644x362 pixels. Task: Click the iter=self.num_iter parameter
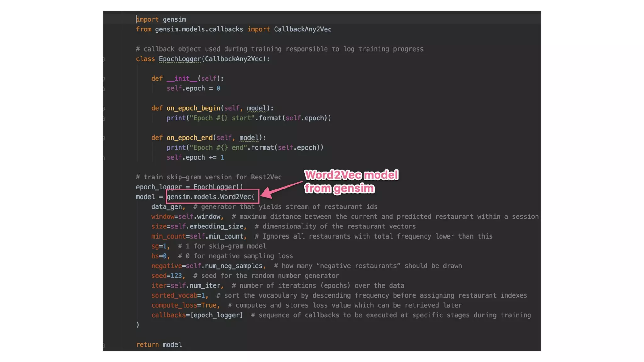coord(187,286)
